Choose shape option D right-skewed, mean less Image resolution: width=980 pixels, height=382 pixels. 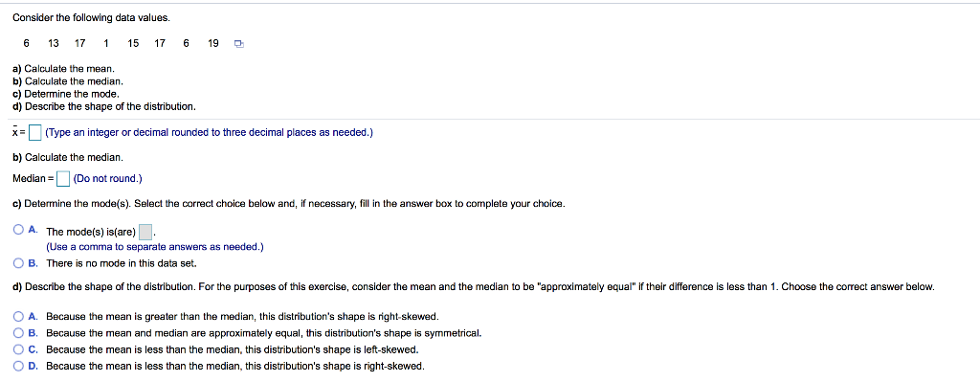19,366
